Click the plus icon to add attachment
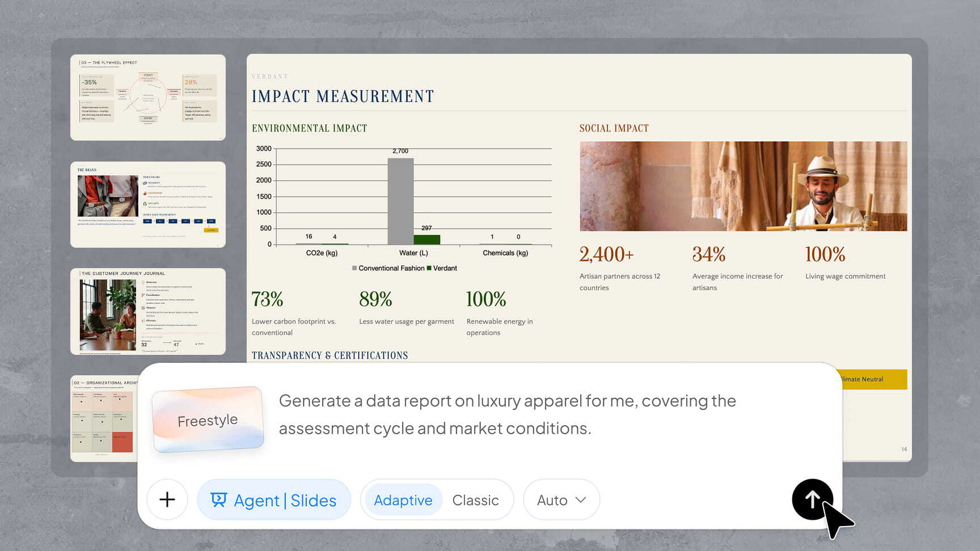Screen dimensions: 980x551 167,499
